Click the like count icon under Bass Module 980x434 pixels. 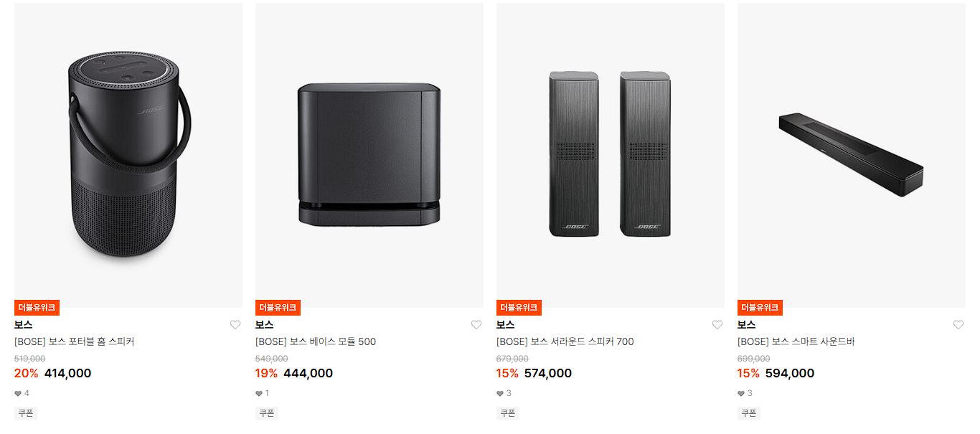[x=259, y=393]
